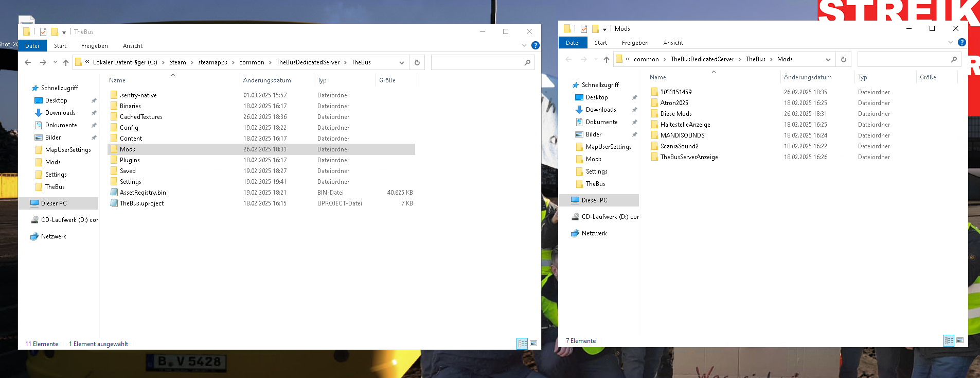Click the refresh button in TheBus window

417,63
